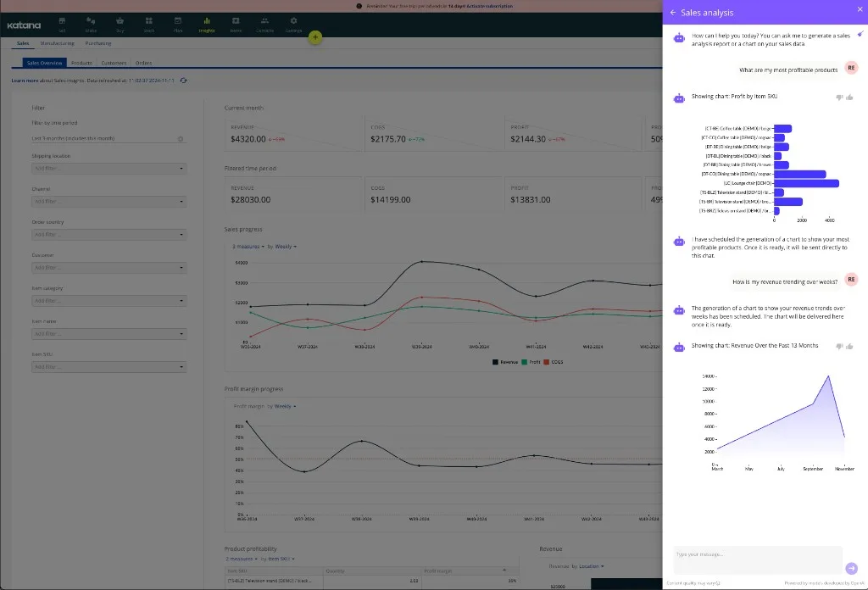This screenshot has width=868, height=590.
Task: Open the Plan section in top navigation
Action: tap(178, 25)
